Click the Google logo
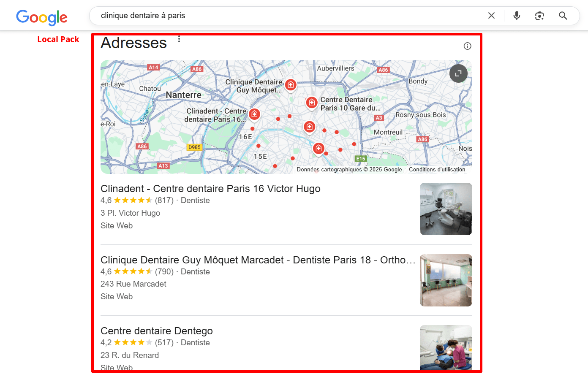Image resolution: width=588 pixels, height=374 pixels. click(42, 17)
